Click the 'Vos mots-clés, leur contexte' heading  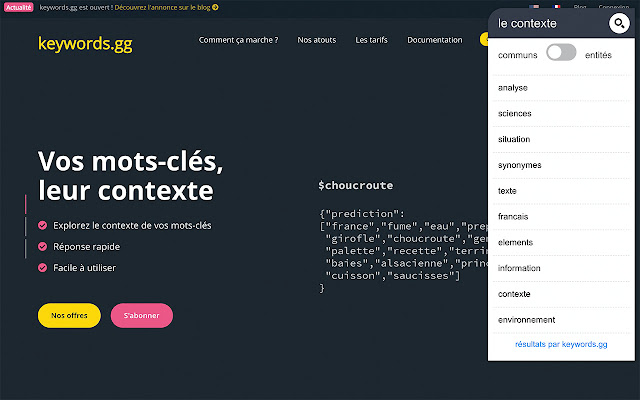pos(131,176)
